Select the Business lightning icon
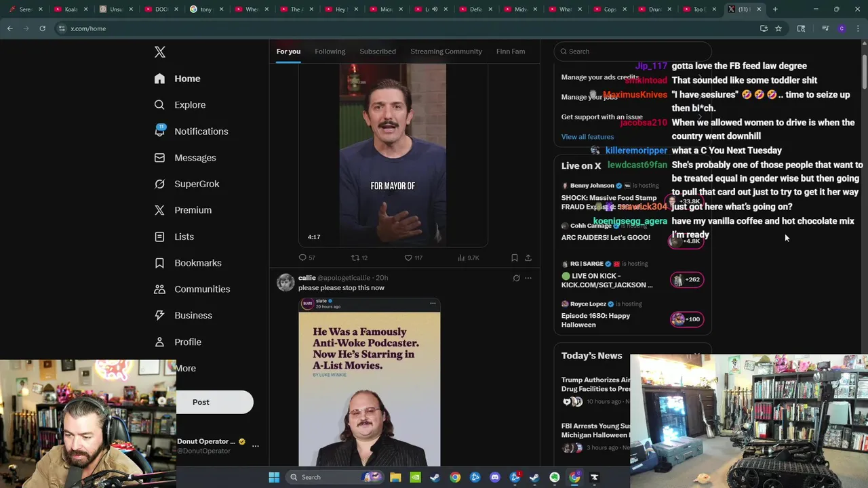Screen dimensions: 868x488 coord(159,315)
